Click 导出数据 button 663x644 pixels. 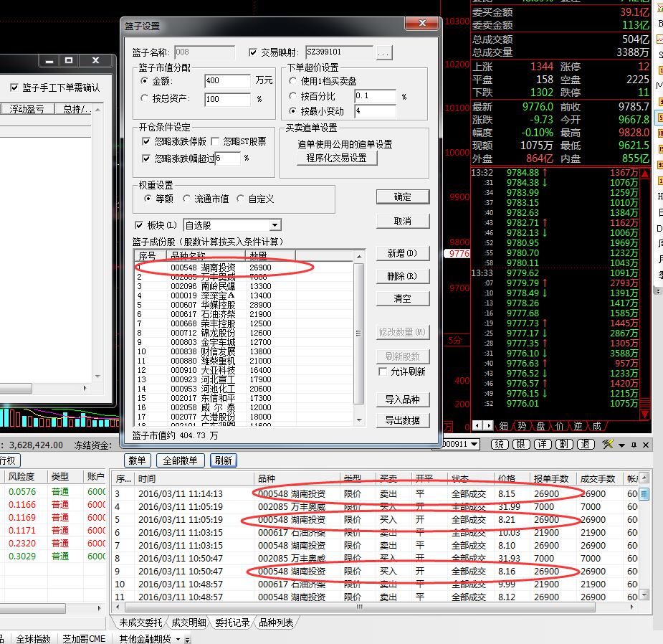403,420
